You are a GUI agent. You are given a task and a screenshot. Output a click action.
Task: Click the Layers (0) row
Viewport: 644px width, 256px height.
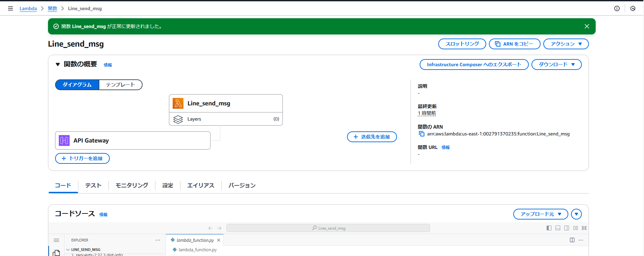(226, 119)
